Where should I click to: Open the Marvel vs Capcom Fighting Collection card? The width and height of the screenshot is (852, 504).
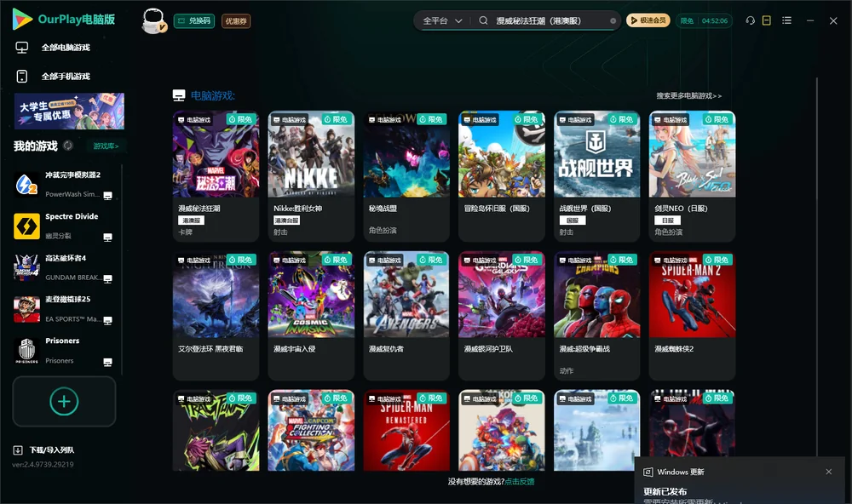(311, 430)
